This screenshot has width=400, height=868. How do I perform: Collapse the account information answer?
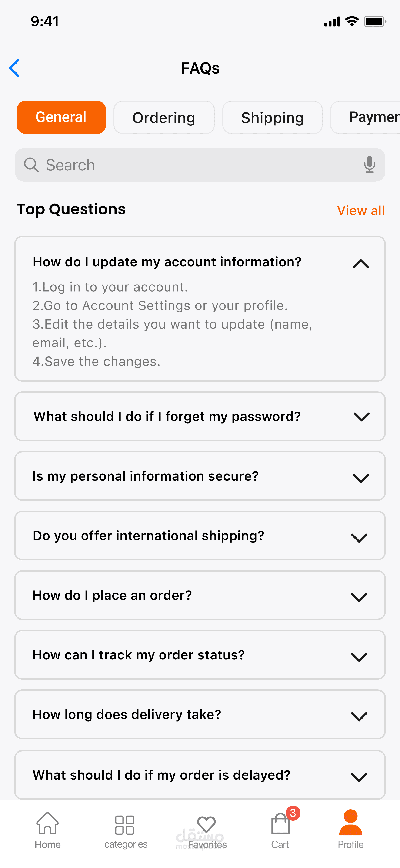click(361, 264)
